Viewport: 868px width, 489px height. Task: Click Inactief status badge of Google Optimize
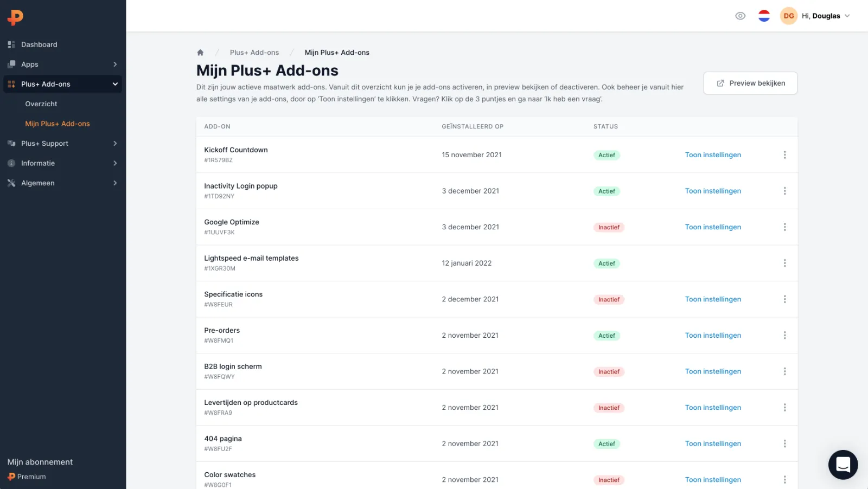[609, 227]
